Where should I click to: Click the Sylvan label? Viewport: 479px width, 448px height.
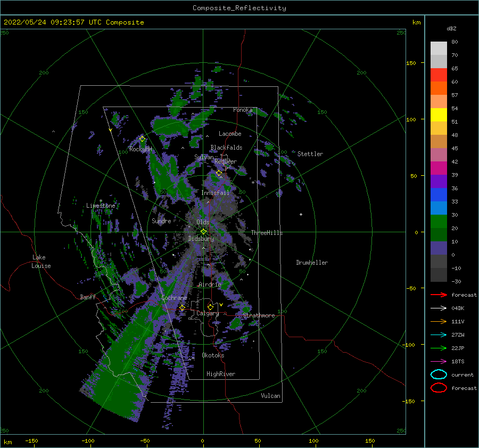[204, 157]
